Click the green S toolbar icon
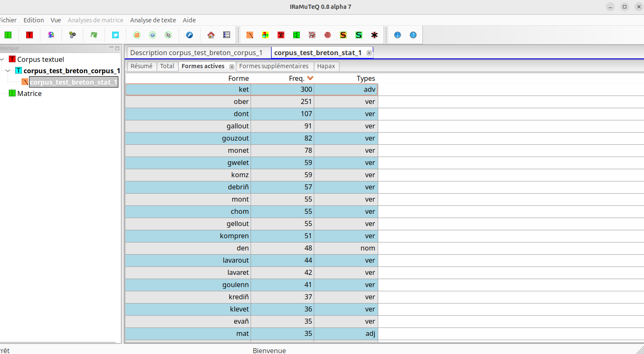Image resolution: width=644 pixels, height=354 pixels. (x=359, y=35)
